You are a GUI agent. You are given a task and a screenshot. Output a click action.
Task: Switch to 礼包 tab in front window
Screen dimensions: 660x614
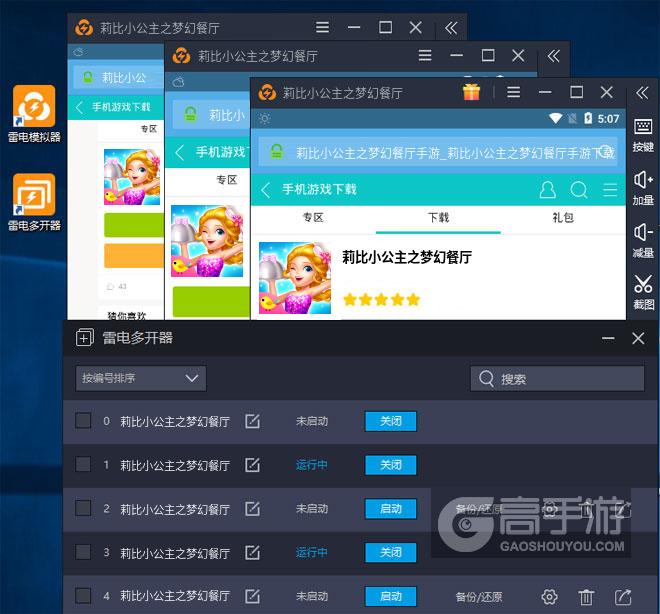pos(563,218)
